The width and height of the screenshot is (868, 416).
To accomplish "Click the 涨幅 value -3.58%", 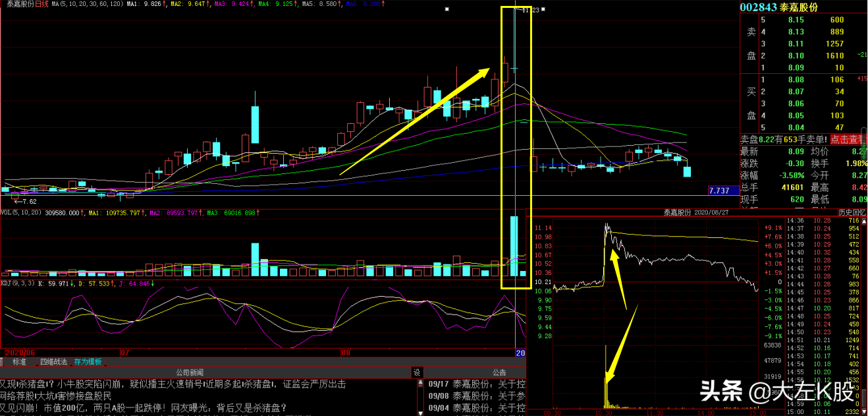I will [791, 175].
